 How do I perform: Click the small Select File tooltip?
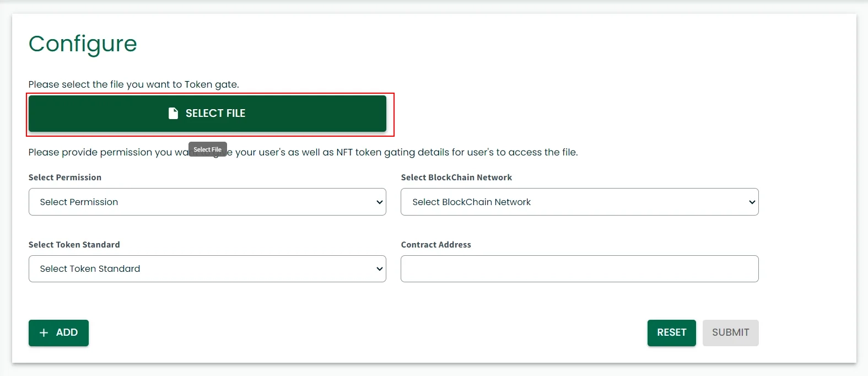tap(208, 149)
